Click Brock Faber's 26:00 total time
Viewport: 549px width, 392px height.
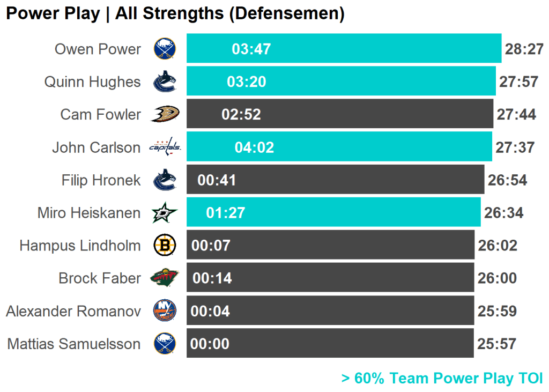coord(497,278)
